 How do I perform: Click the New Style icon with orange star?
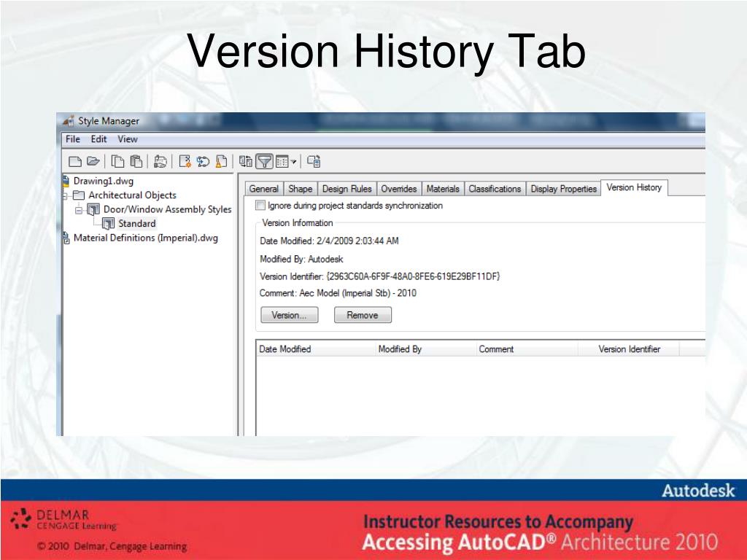185,162
